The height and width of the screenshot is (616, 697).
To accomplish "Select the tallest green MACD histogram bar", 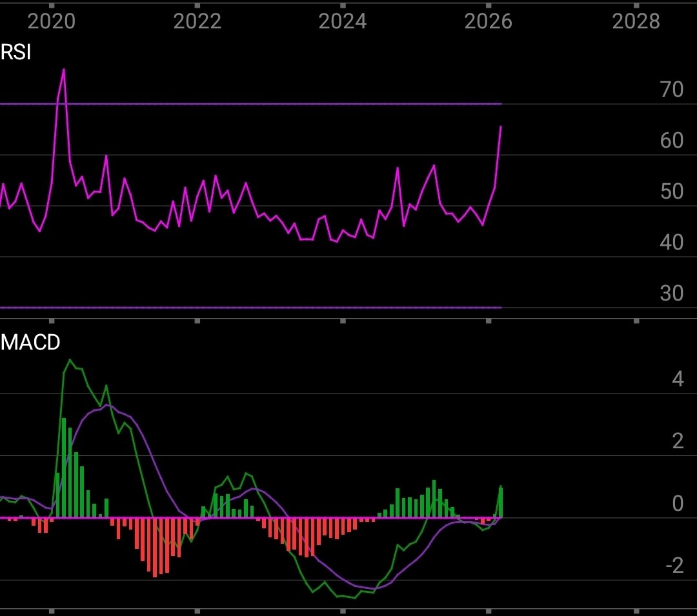I will coord(64,468).
